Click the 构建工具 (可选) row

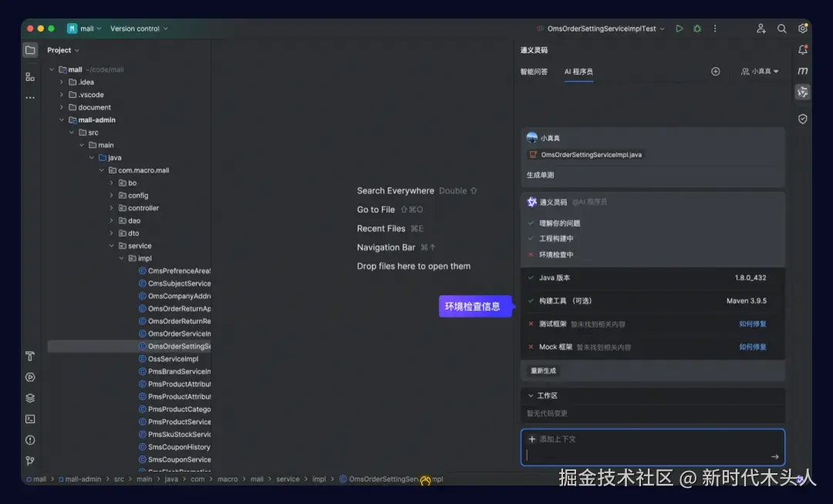click(653, 301)
